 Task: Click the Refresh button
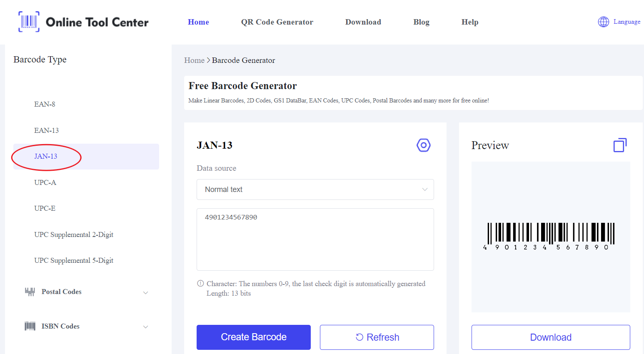[x=377, y=337]
